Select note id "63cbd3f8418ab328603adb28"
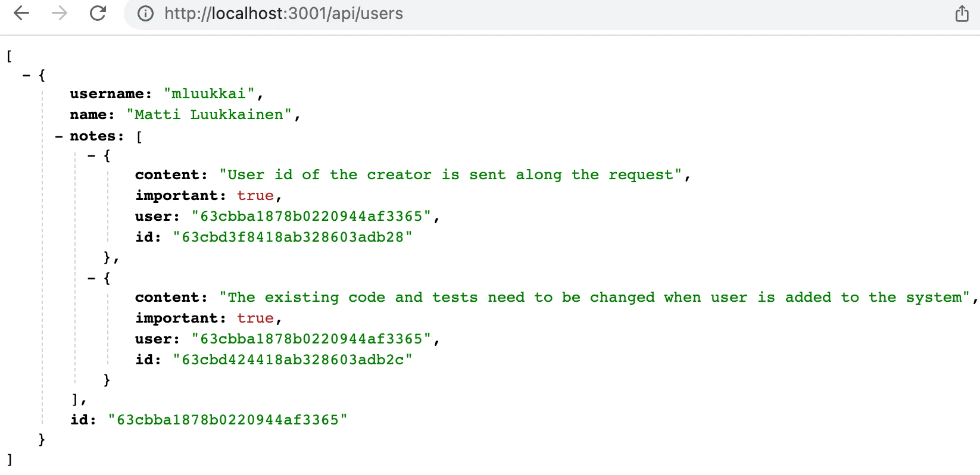 click(292, 237)
